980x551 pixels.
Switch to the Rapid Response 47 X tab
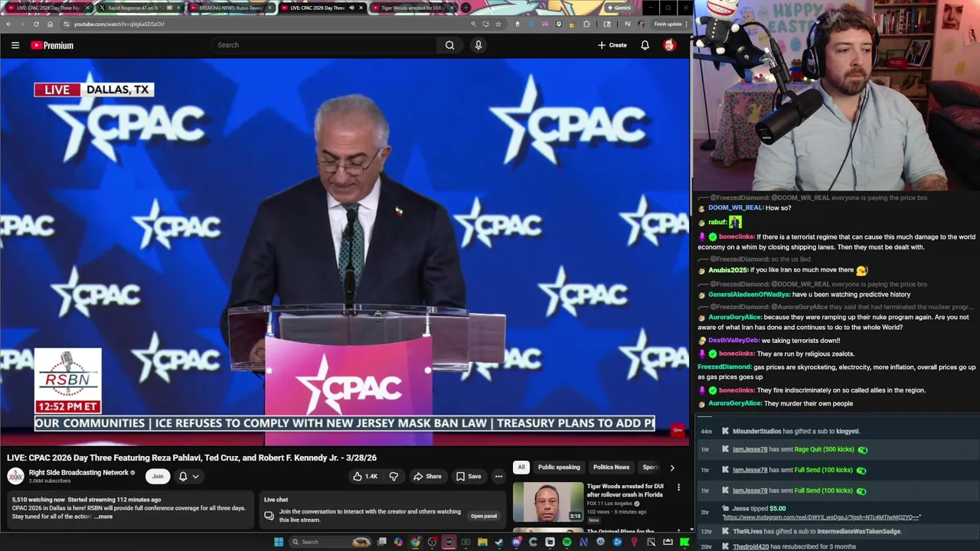(x=139, y=8)
